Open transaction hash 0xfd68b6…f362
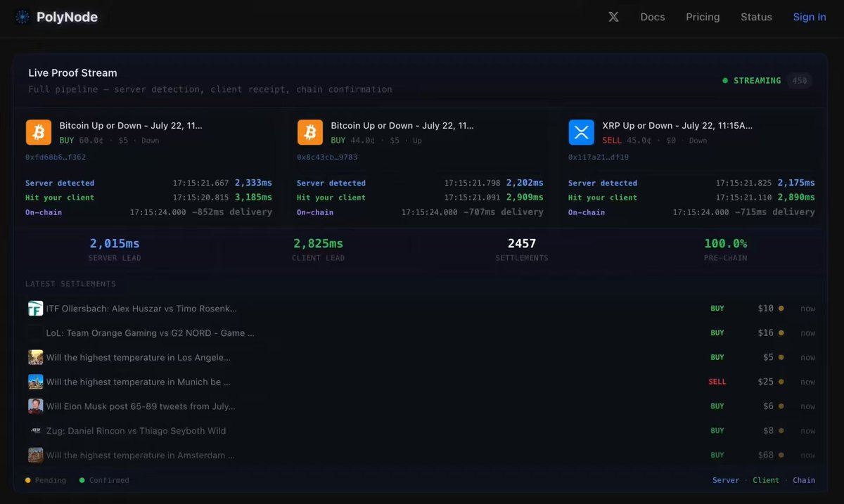 [56, 157]
